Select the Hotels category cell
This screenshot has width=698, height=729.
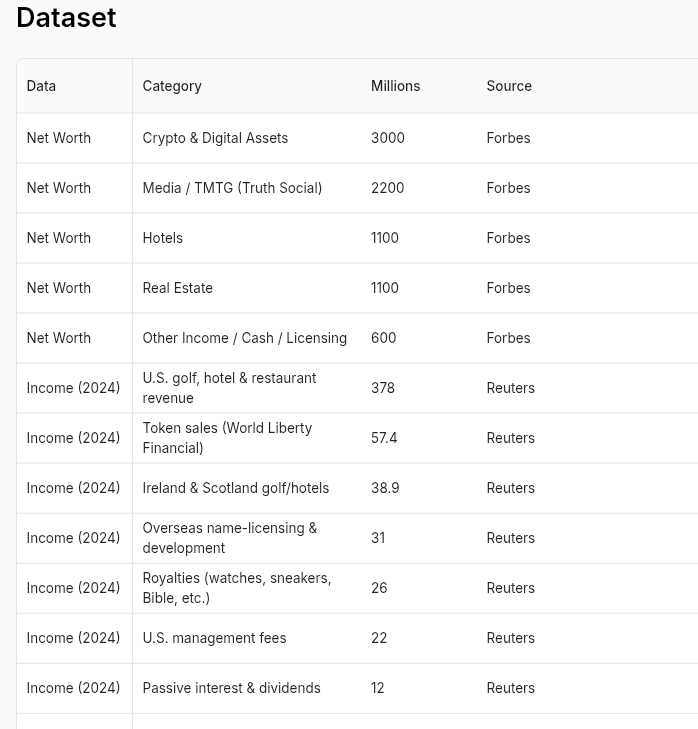[x=247, y=238]
